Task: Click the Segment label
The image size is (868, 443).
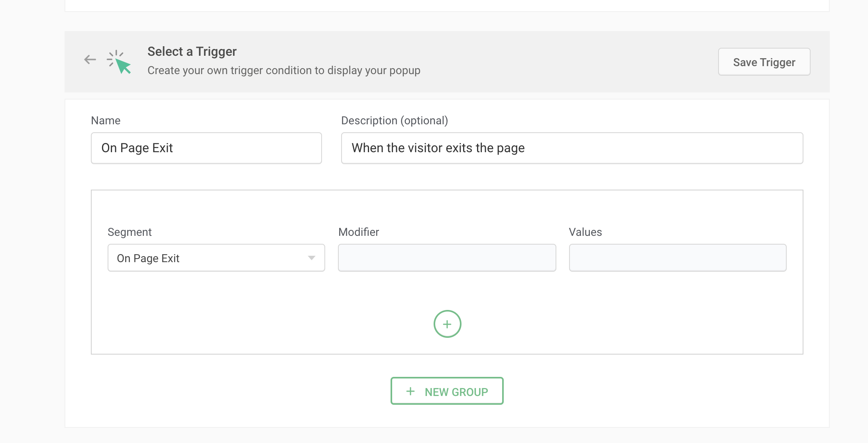Action: coord(130,232)
